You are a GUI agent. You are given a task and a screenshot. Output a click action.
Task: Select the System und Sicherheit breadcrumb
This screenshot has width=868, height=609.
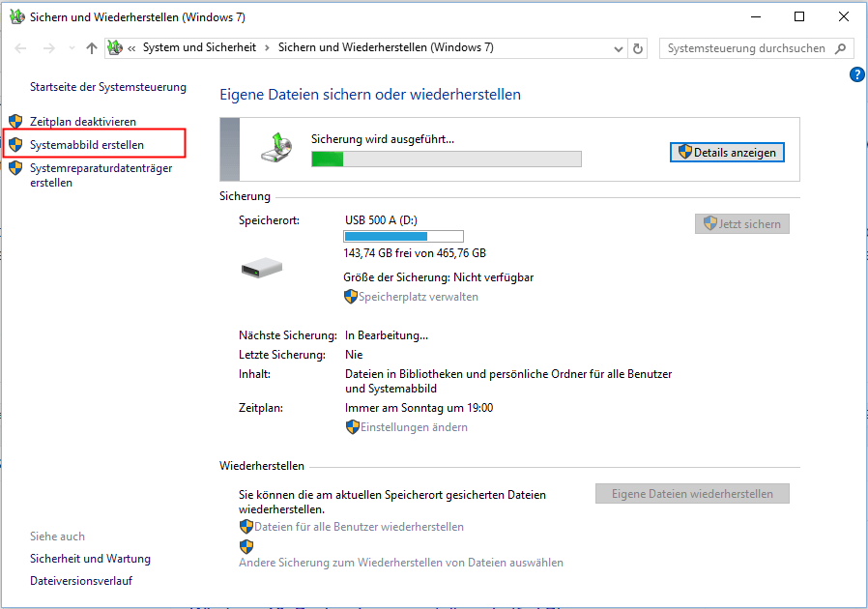200,48
